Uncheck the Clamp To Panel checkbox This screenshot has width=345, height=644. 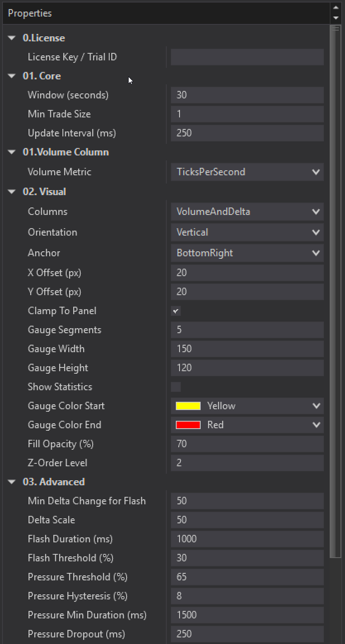tap(176, 311)
